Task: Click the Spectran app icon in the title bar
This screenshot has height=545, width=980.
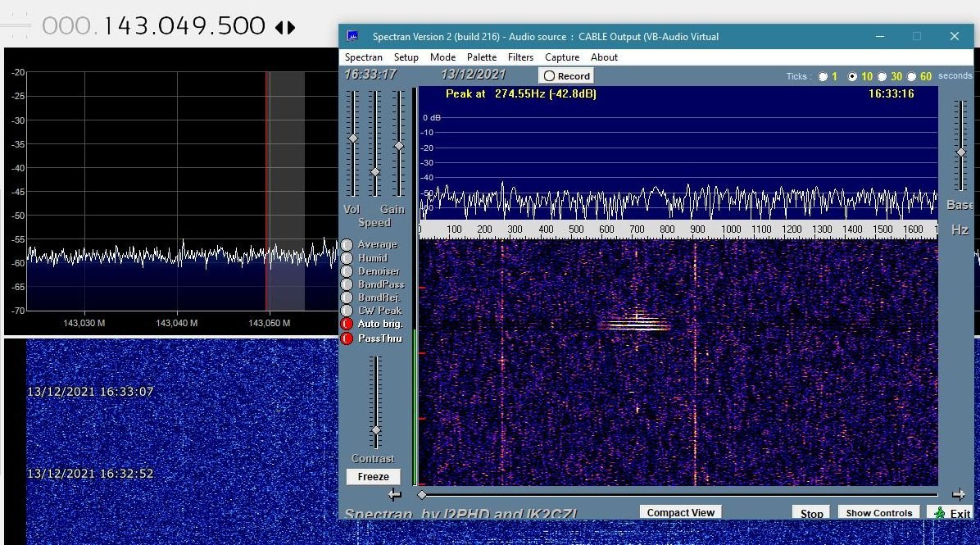Action: pyautogui.click(x=352, y=37)
